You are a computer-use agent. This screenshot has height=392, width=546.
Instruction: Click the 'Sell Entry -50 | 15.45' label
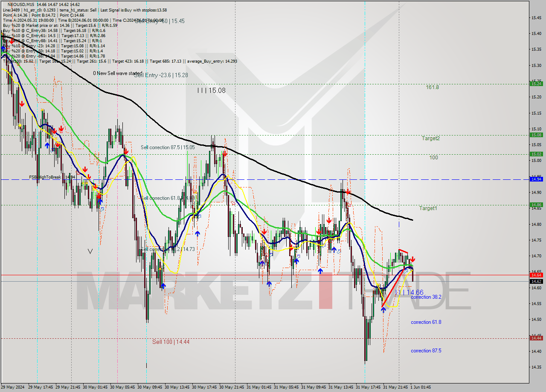tap(160, 21)
